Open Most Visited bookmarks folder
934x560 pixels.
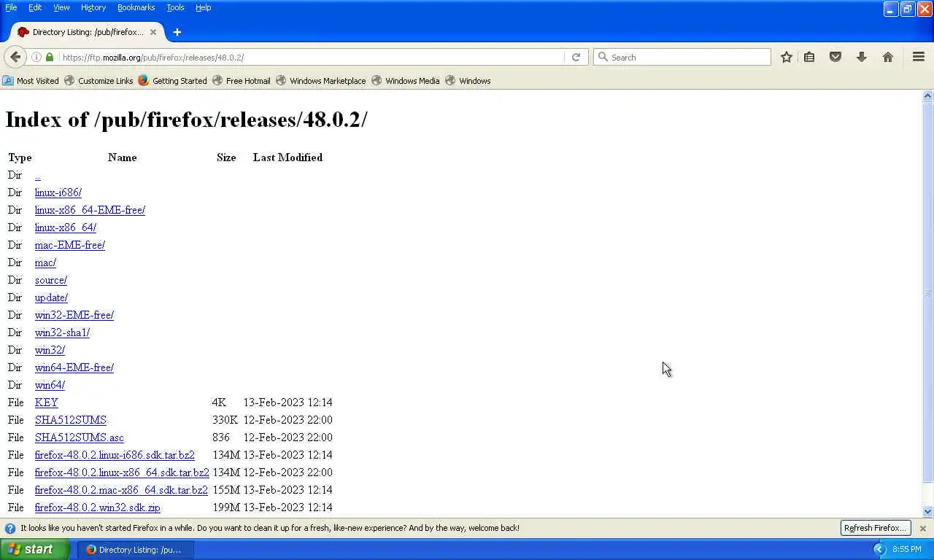(31, 81)
